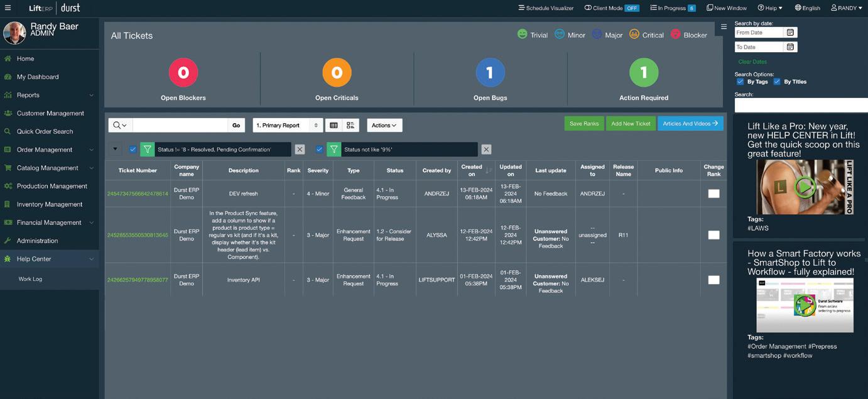Image resolution: width=868 pixels, height=399 pixels.
Task: Click the Open Blockers count circle
Action: [x=183, y=73]
